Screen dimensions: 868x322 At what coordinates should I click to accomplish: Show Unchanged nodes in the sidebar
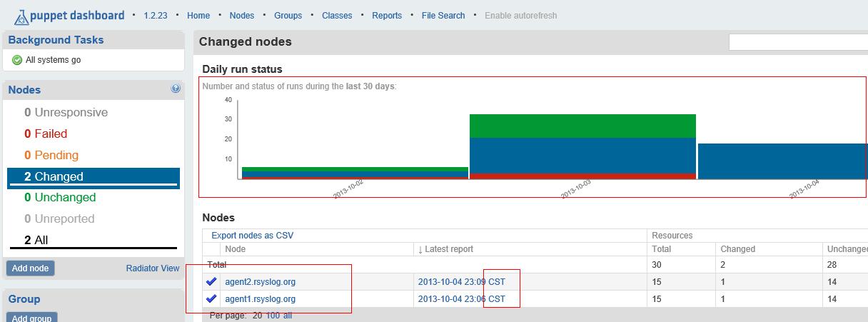click(x=60, y=198)
